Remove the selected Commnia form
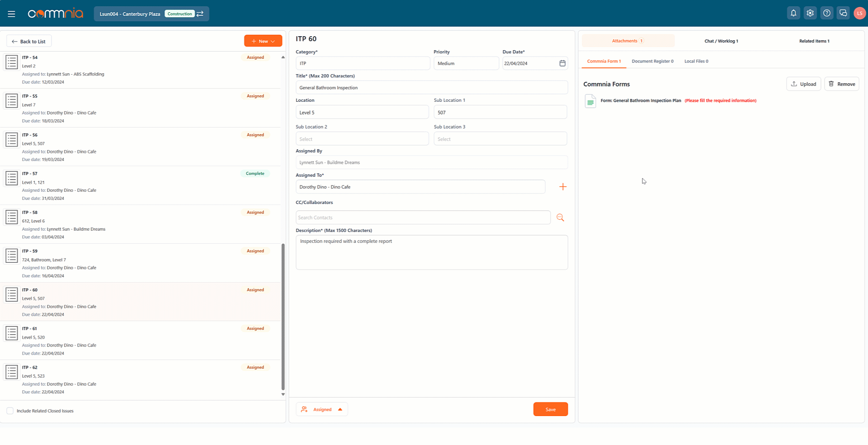Viewport: 868px width, 445px height. [841, 84]
